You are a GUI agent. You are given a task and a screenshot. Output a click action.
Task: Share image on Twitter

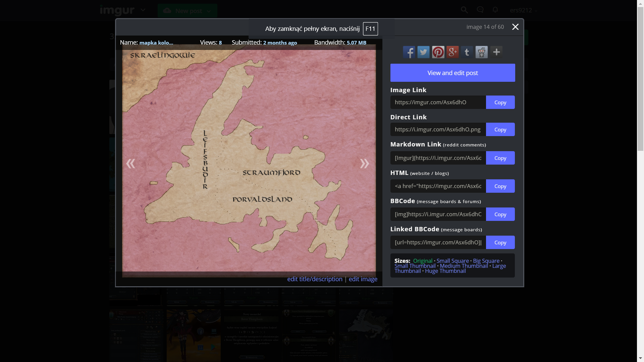(x=423, y=52)
